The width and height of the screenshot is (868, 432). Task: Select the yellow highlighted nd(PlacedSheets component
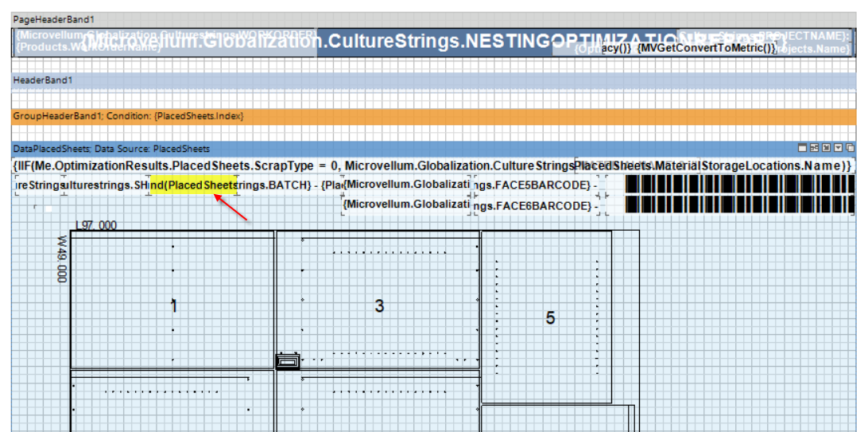coord(194,185)
